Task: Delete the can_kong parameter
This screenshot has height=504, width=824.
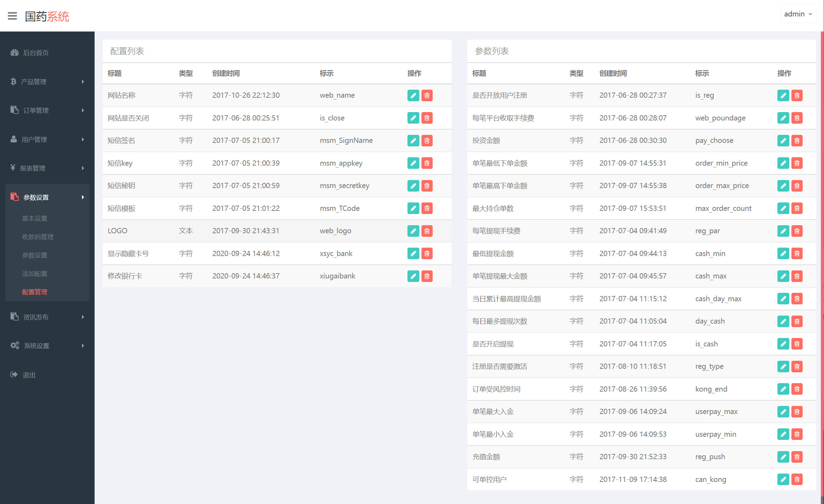Action: coord(797,479)
